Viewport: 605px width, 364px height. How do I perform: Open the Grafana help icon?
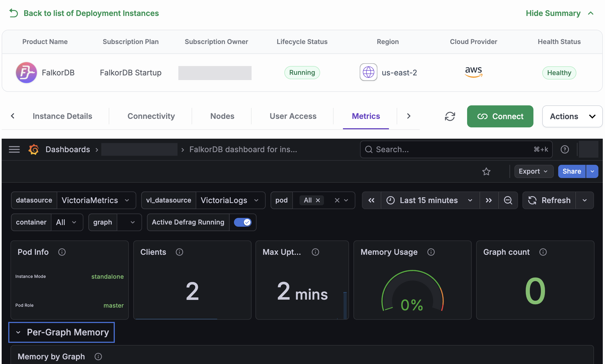(x=565, y=149)
